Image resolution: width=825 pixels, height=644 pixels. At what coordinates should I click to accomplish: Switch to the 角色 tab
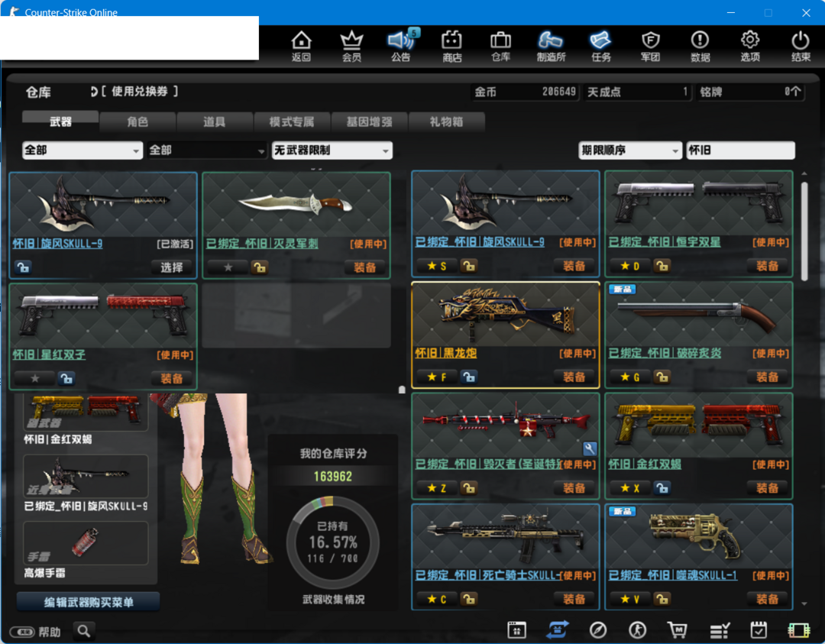[x=137, y=121]
